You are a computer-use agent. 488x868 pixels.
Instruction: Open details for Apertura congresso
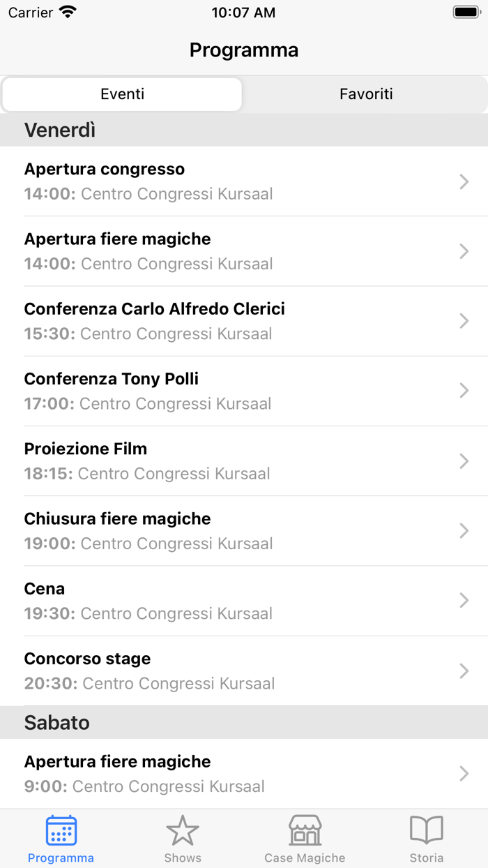pos(244,181)
